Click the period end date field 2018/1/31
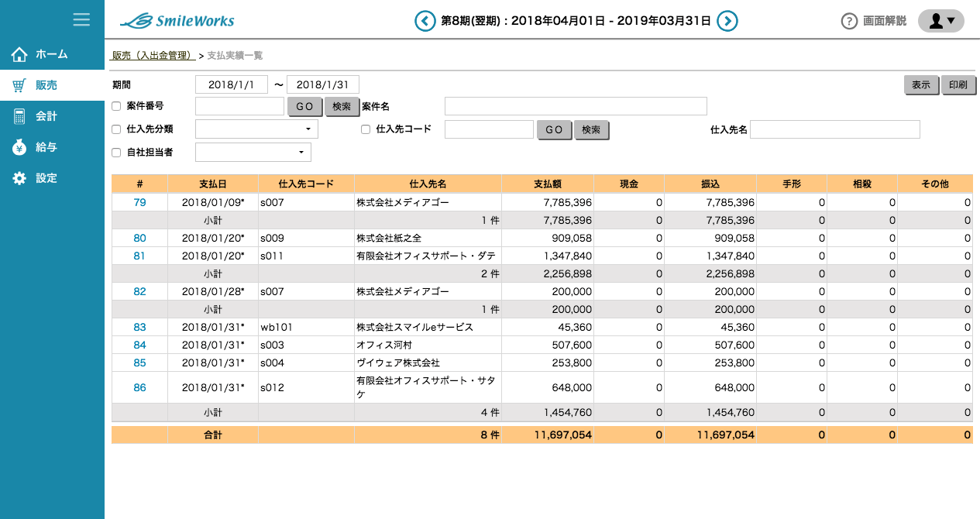Image resolution: width=980 pixels, height=519 pixels. click(323, 84)
